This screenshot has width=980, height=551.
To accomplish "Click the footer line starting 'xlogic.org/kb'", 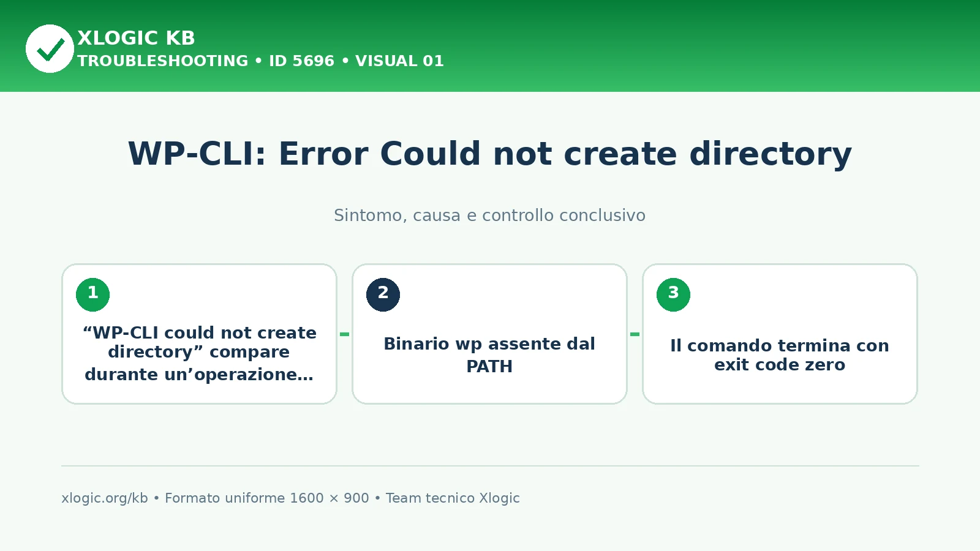I will coord(290,498).
